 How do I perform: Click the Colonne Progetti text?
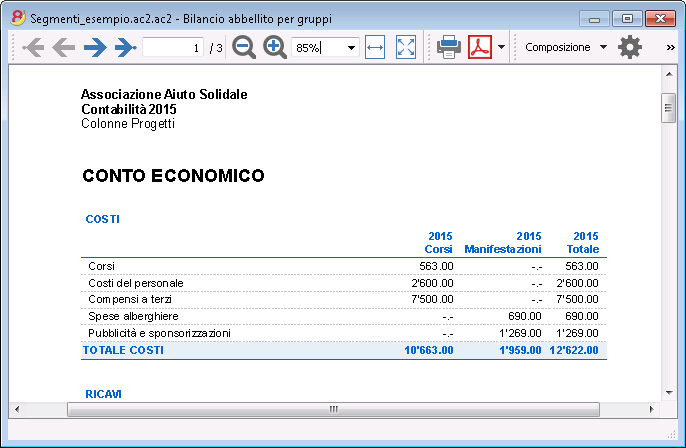coord(128,124)
